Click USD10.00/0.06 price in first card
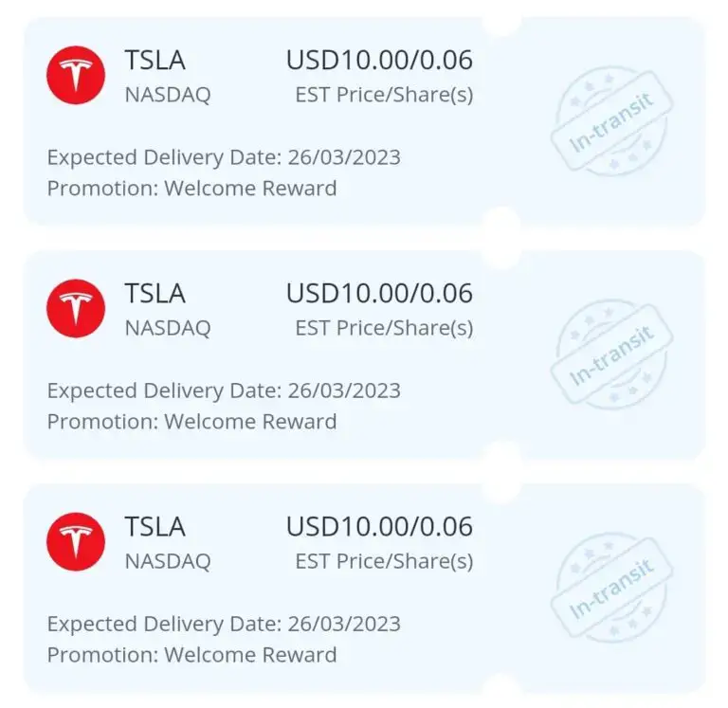The width and height of the screenshot is (728, 708). pyautogui.click(x=379, y=61)
